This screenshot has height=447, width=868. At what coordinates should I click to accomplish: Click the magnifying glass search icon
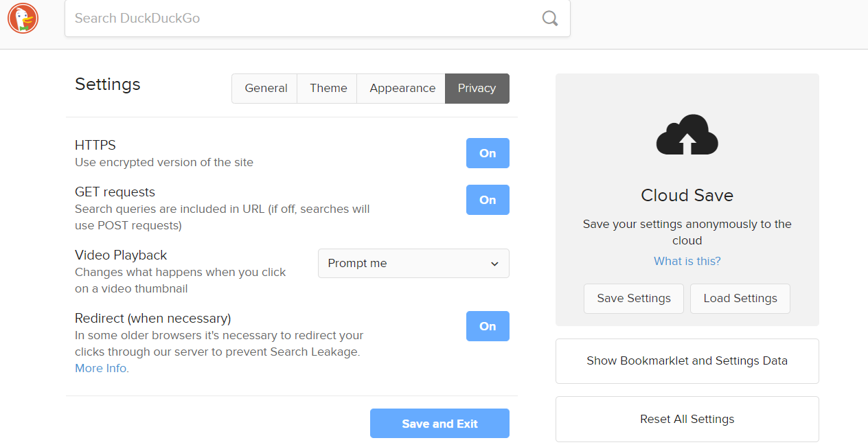click(x=550, y=19)
